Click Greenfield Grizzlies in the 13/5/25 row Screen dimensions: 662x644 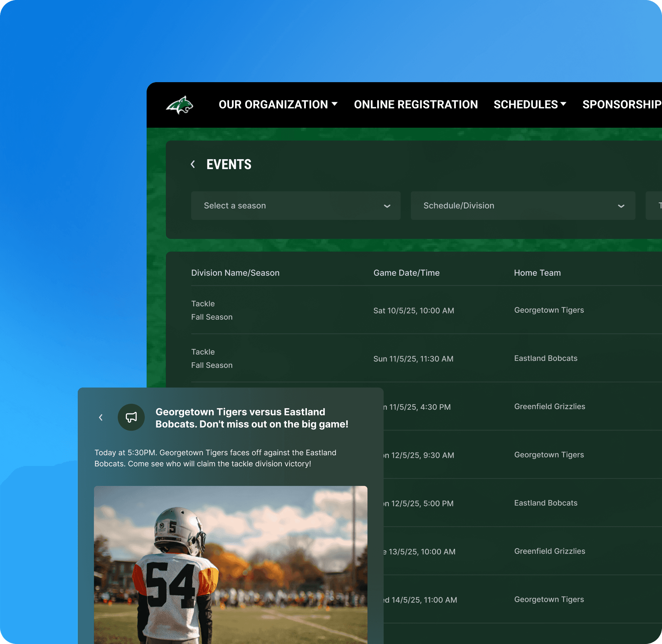pos(550,551)
